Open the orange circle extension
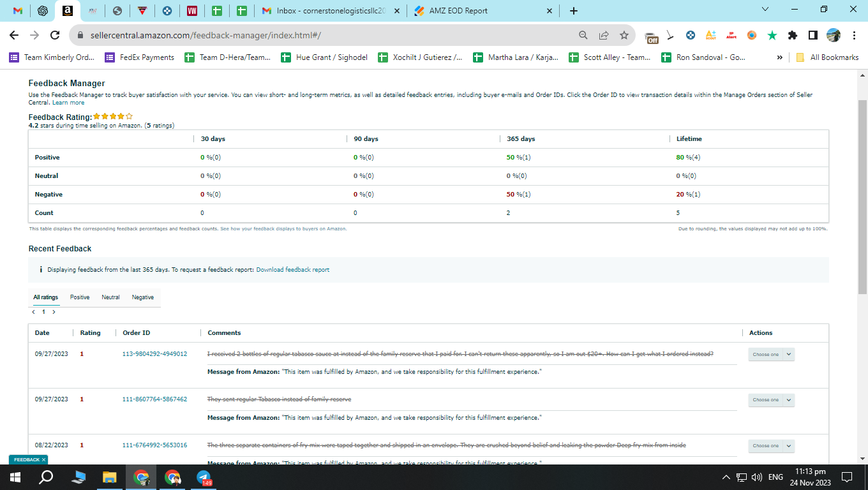 click(x=752, y=35)
